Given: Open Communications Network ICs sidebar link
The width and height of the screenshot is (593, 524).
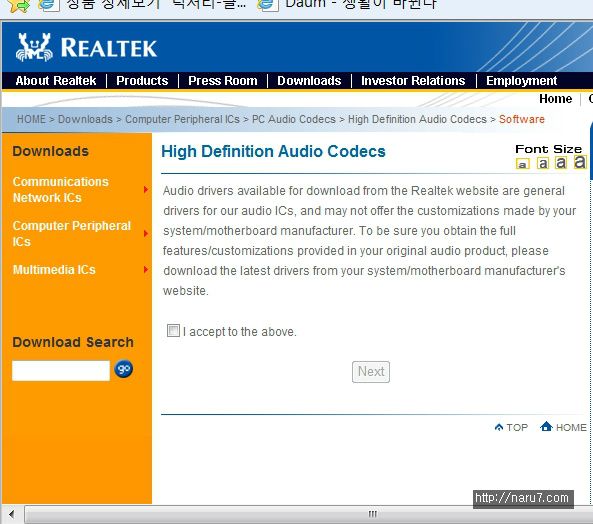Looking at the screenshot, I should (61, 189).
